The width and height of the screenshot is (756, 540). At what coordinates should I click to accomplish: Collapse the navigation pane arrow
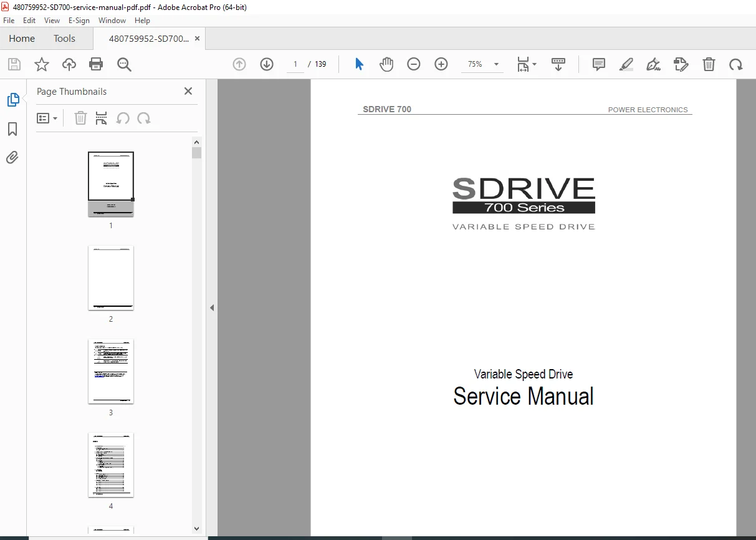tap(212, 307)
